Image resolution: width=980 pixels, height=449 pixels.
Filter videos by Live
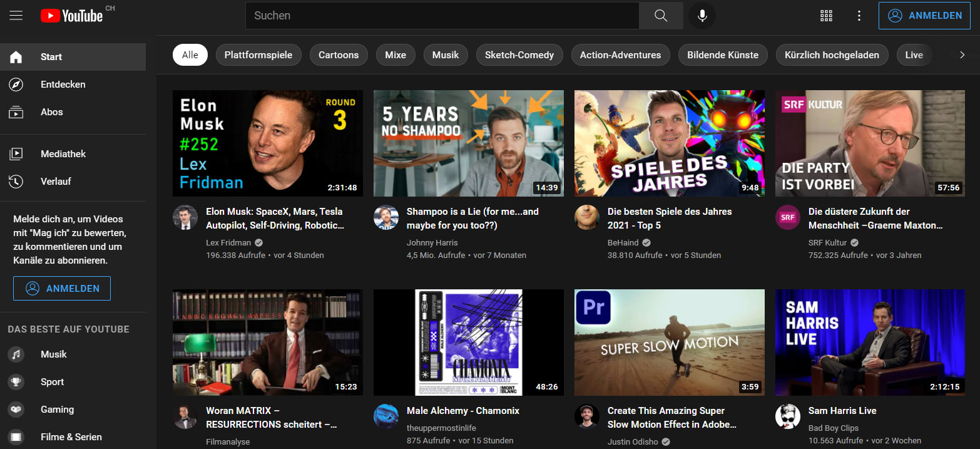(x=914, y=54)
